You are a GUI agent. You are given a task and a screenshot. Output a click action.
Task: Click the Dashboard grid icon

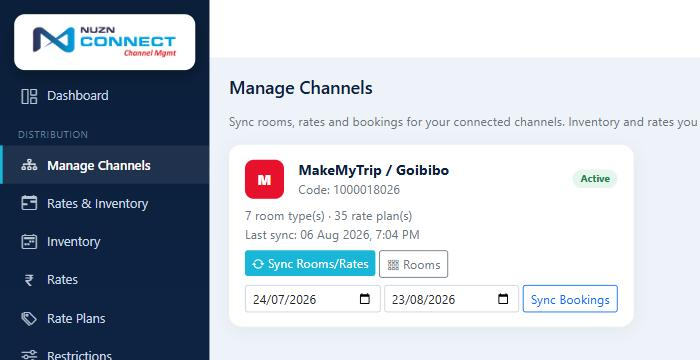coord(29,96)
